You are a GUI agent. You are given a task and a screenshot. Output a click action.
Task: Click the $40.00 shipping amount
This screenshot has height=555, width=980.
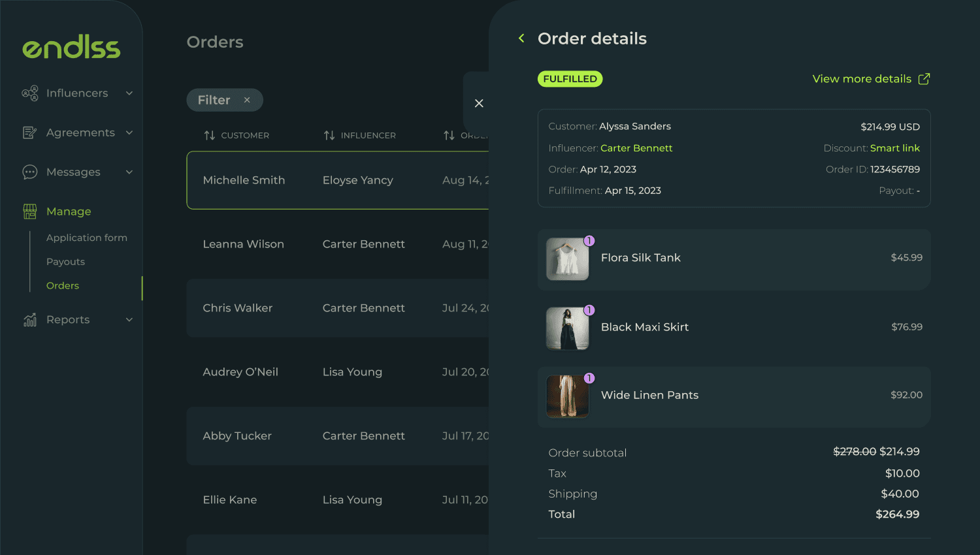[x=900, y=494]
